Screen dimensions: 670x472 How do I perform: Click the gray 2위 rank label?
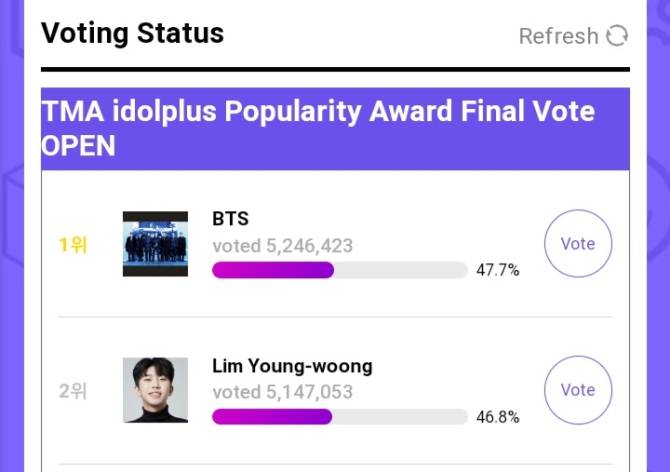73,391
